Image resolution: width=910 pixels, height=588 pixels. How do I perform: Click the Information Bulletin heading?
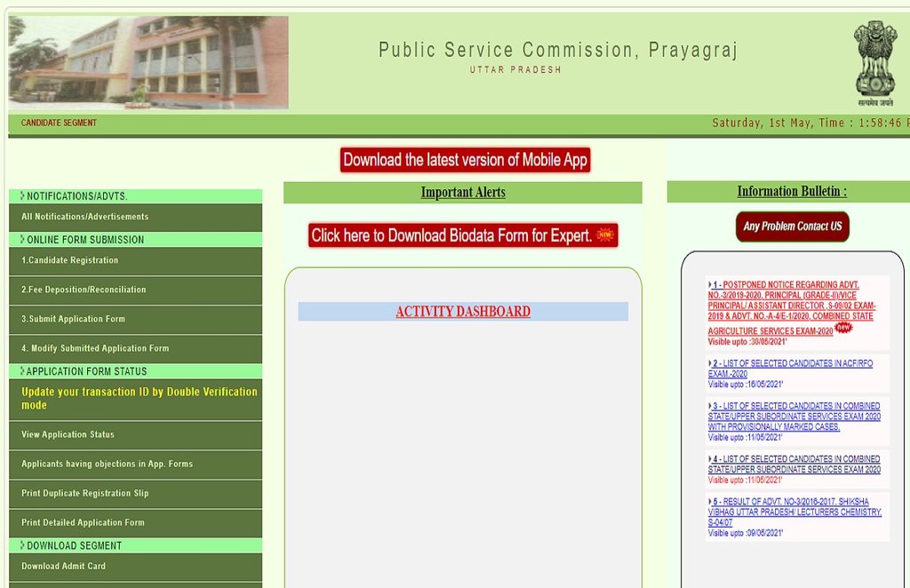click(x=792, y=191)
